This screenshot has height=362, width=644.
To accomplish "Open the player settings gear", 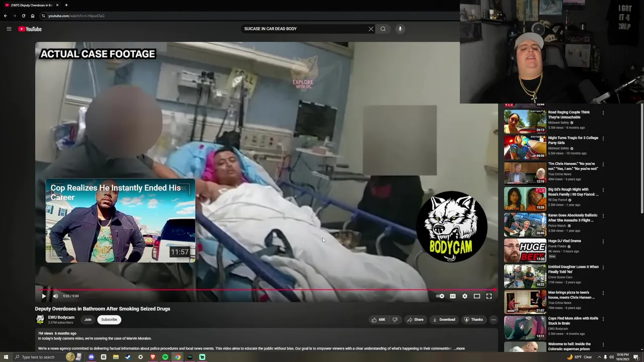I will [x=464, y=296].
